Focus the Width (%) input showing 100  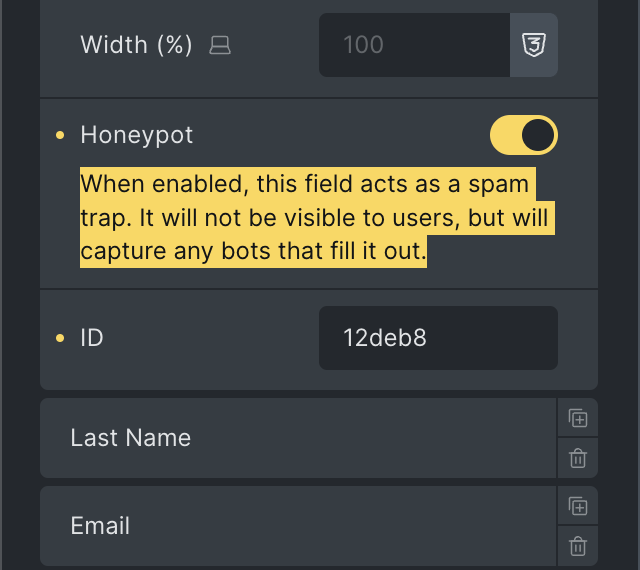click(x=414, y=45)
